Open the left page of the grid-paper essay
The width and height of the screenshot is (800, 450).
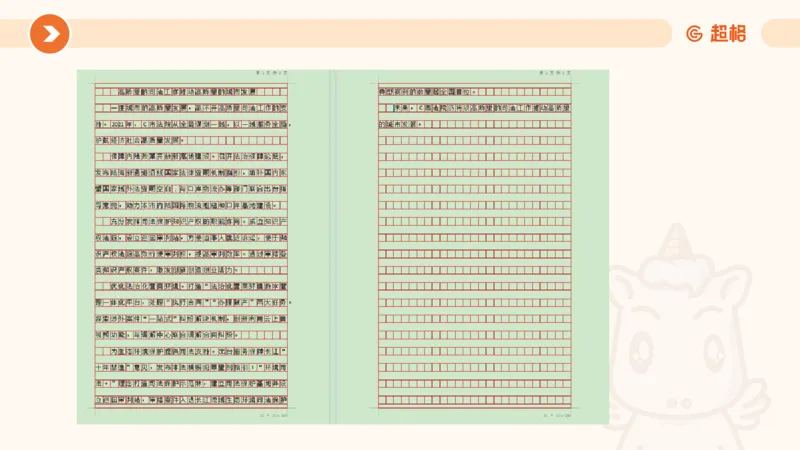click(x=203, y=247)
